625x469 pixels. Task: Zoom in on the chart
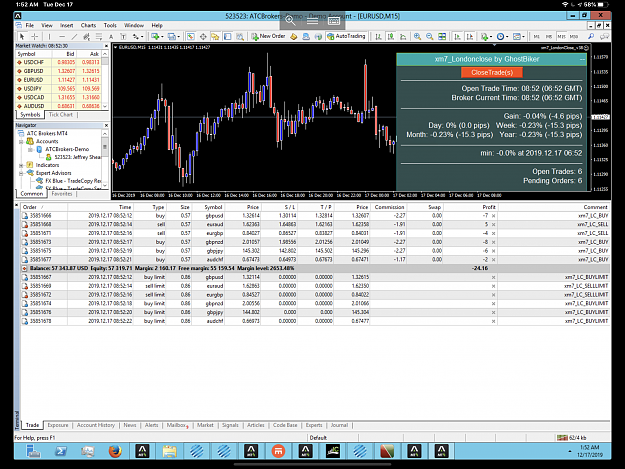click(x=417, y=37)
